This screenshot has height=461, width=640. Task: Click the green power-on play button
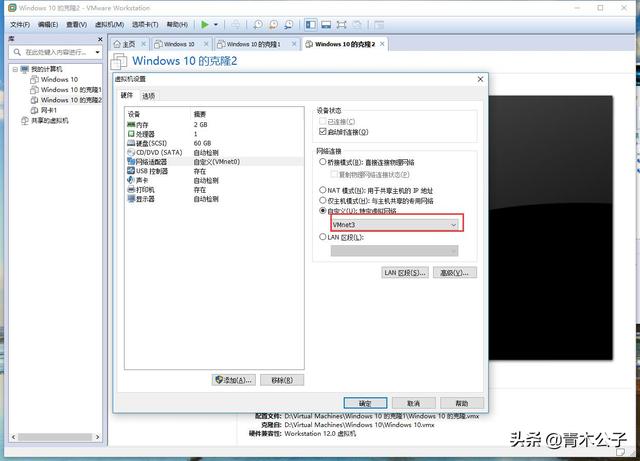click(x=205, y=25)
